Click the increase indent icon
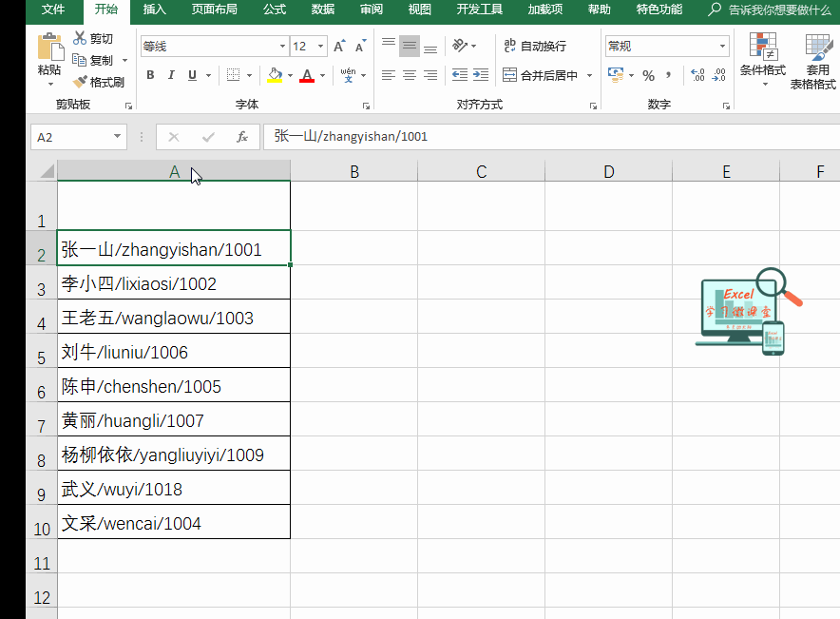The image size is (840, 619). 481,75
